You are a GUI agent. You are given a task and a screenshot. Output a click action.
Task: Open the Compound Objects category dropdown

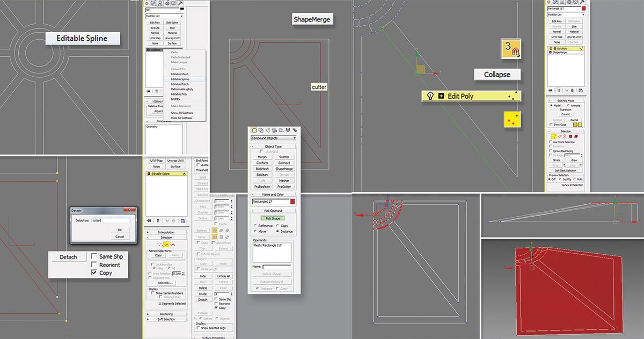pos(273,137)
